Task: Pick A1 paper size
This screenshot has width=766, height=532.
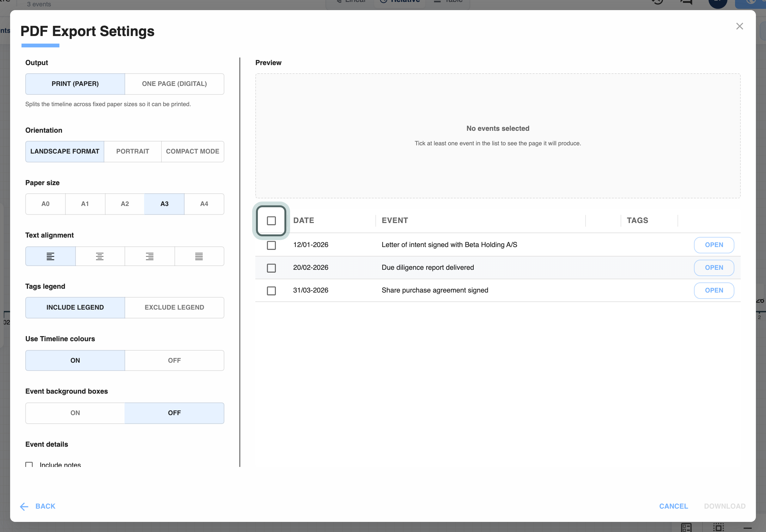Action: point(85,204)
